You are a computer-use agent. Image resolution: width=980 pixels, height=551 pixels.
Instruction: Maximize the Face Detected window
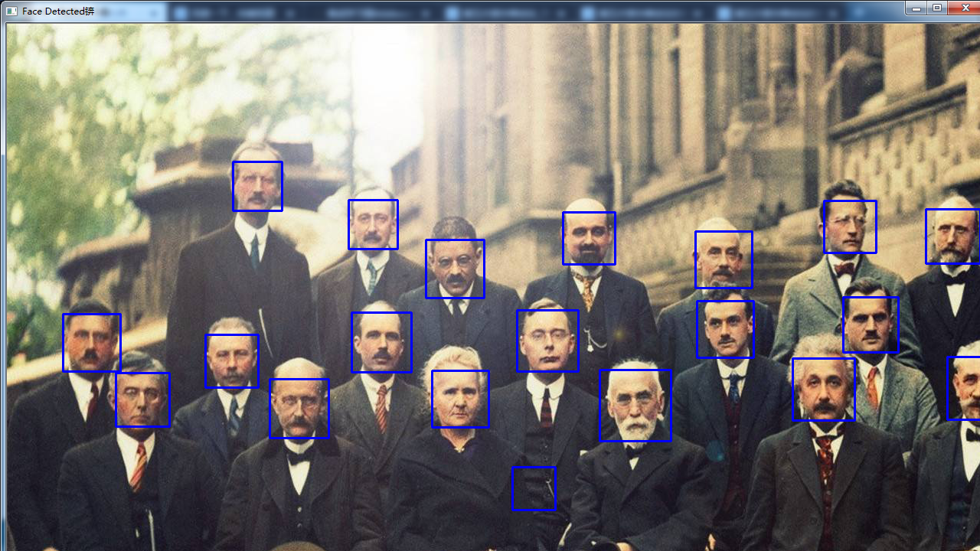coord(937,8)
